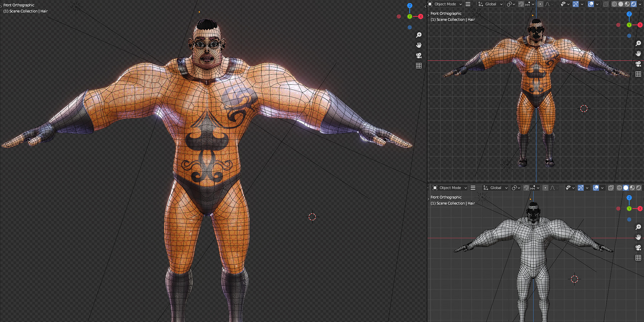This screenshot has height=322, width=644.
Task: Click the blue Z axis on top-right viewport gizmo
Action: (x=629, y=14)
